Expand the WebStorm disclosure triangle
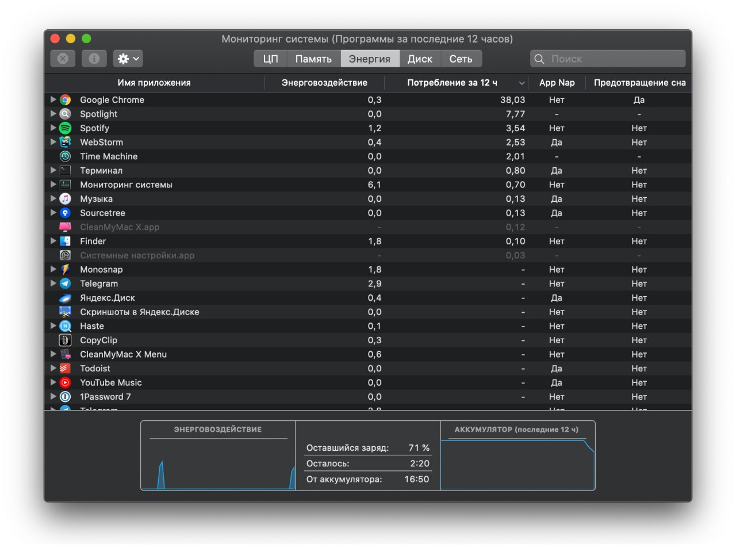The image size is (736, 560). (x=53, y=142)
